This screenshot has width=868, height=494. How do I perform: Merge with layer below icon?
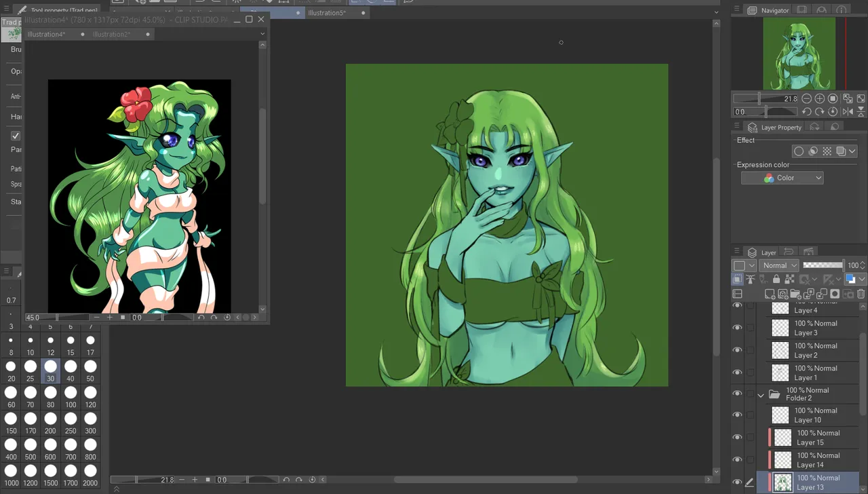pos(822,294)
